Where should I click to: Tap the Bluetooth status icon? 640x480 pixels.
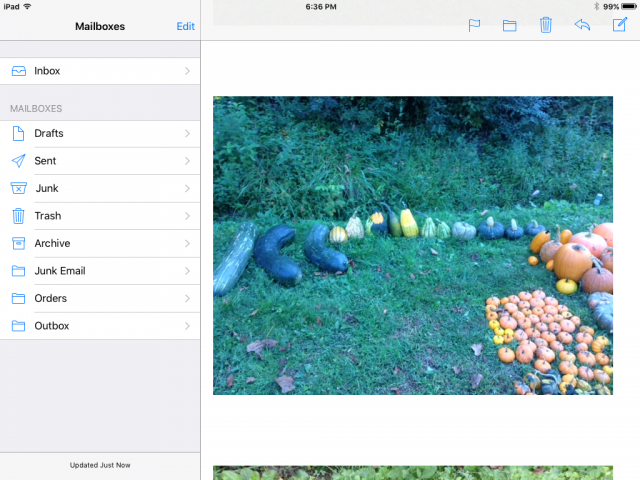(596, 7)
